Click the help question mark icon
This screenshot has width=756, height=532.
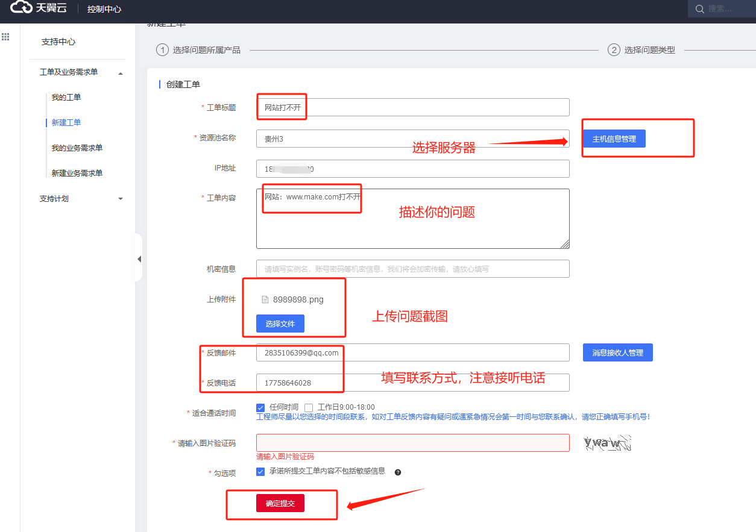398,472
